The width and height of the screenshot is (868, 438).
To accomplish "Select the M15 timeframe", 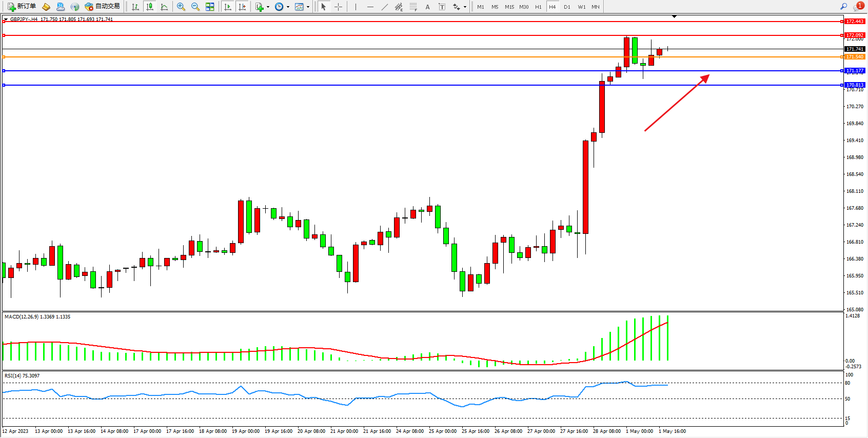I will [509, 7].
